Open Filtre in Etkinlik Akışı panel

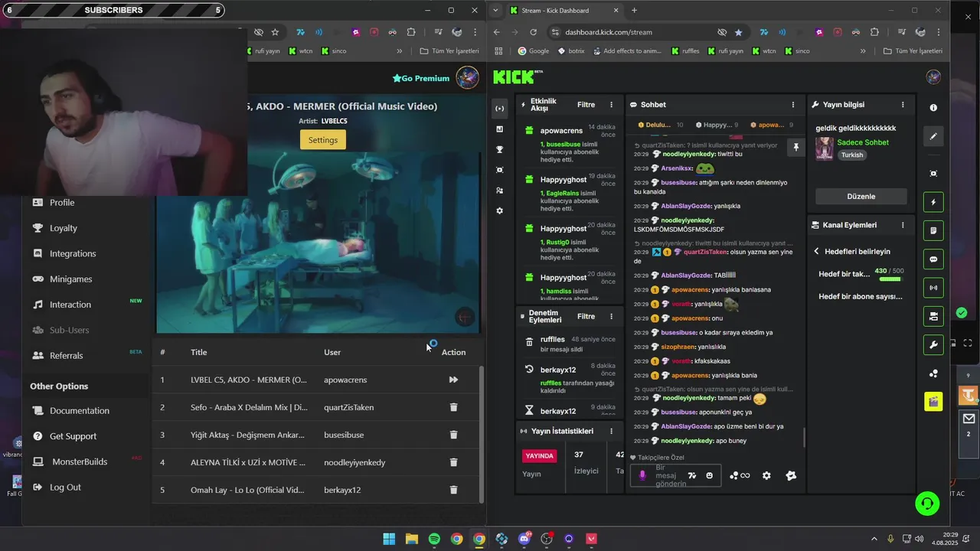(x=586, y=105)
